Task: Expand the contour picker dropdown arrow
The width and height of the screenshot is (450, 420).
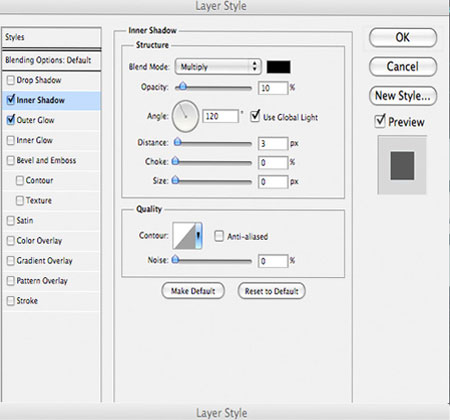Action: click(x=199, y=236)
